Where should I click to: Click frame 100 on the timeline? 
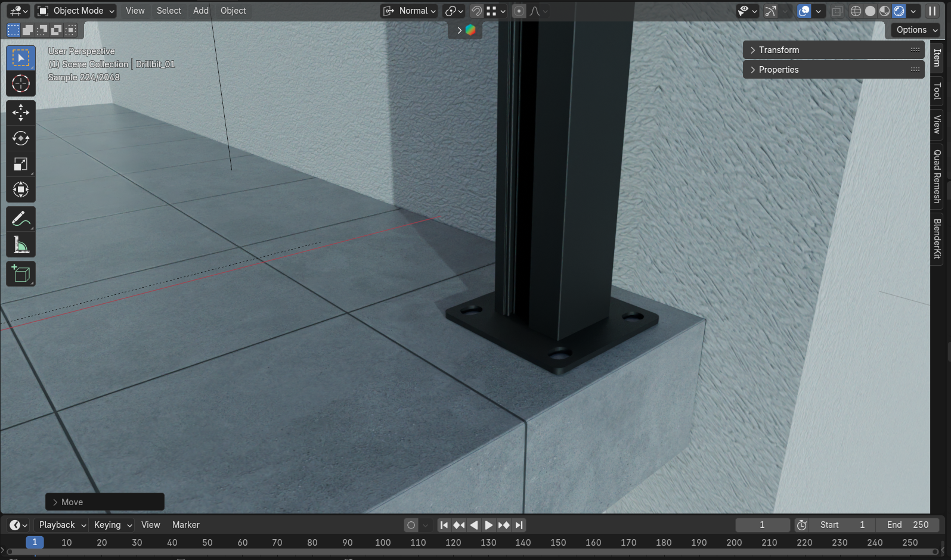(383, 543)
